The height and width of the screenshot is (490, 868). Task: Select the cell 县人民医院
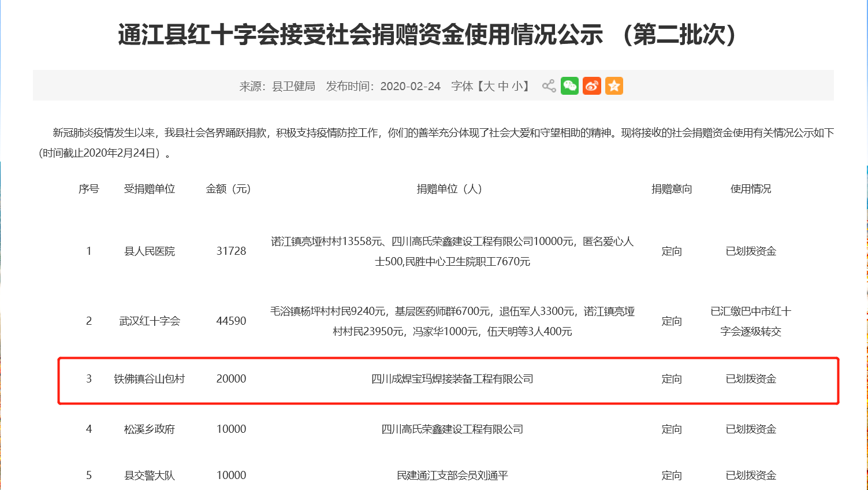tap(150, 251)
